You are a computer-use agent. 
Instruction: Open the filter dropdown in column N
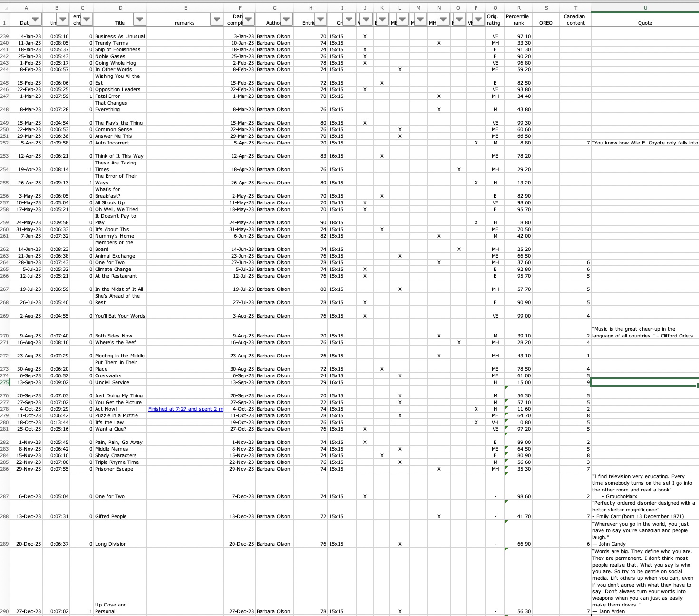click(443, 19)
